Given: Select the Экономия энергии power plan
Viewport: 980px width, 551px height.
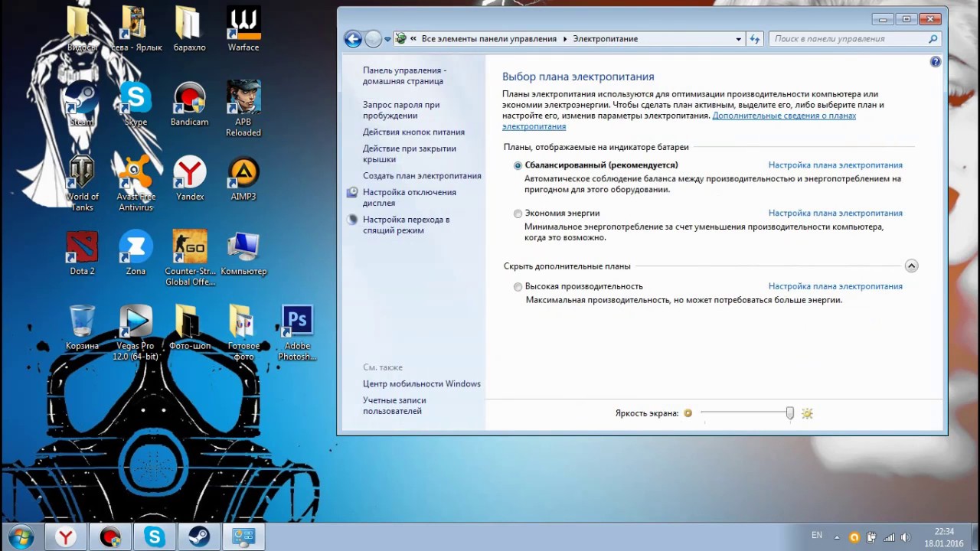Looking at the screenshot, I should tap(518, 214).
